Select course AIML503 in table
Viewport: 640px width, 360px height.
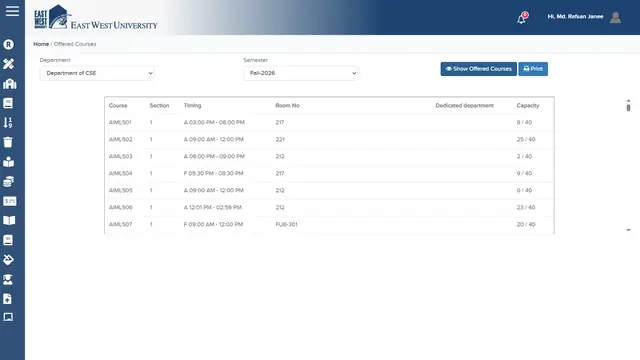pos(120,156)
